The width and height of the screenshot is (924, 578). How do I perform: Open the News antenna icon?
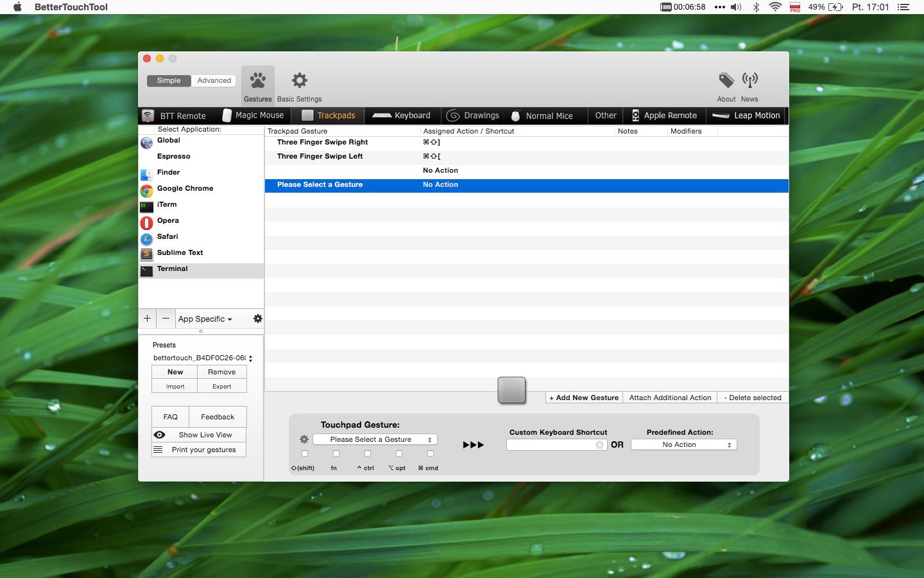[x=749, y=86]
